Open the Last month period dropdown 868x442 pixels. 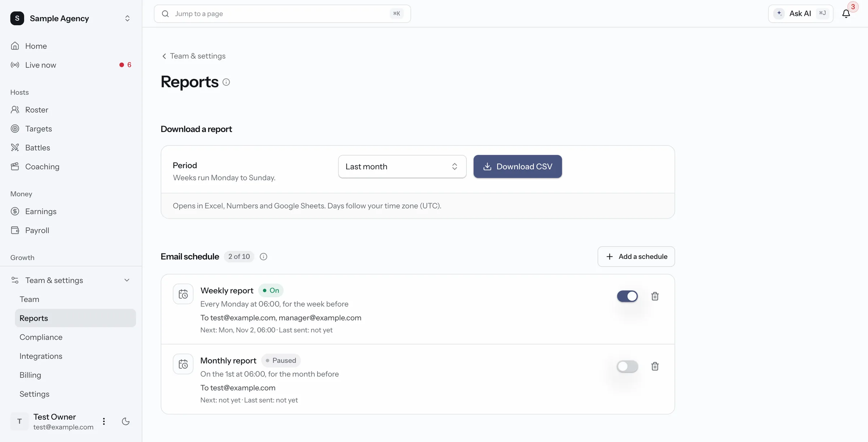point(402,166)
